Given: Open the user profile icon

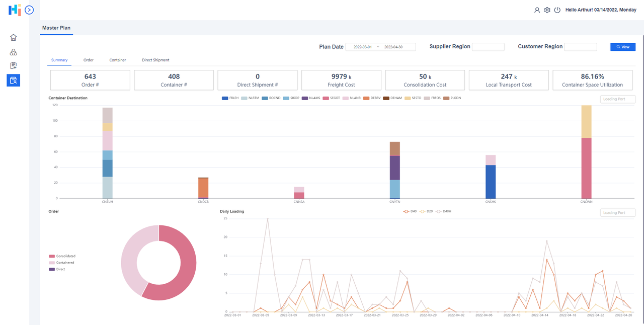Looking at the screenshot, I should (x=537, y=10).
